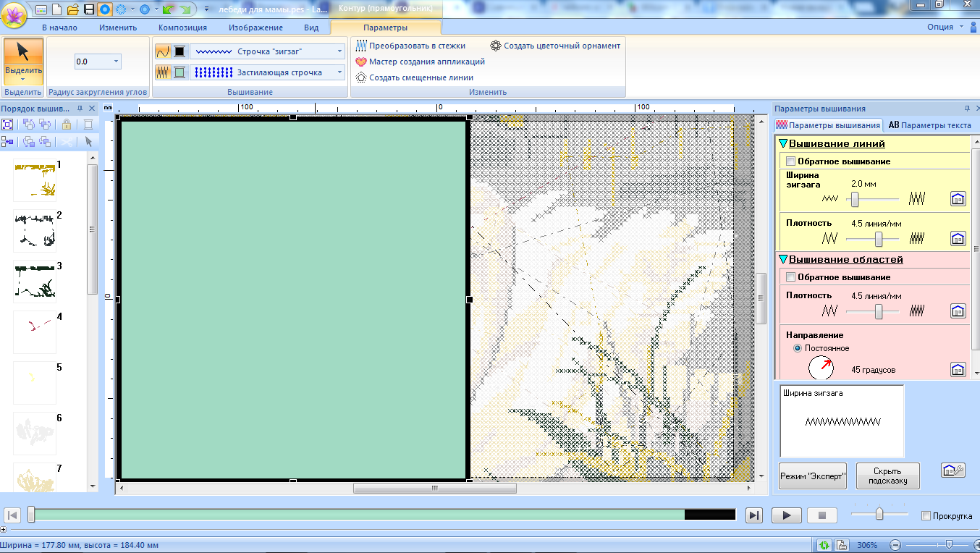Enable 'Обратное вышивание' under 'Вышивание линий'
Image resolution: width=980 pixels, height=553 pixels.
(x=790, y=161)
